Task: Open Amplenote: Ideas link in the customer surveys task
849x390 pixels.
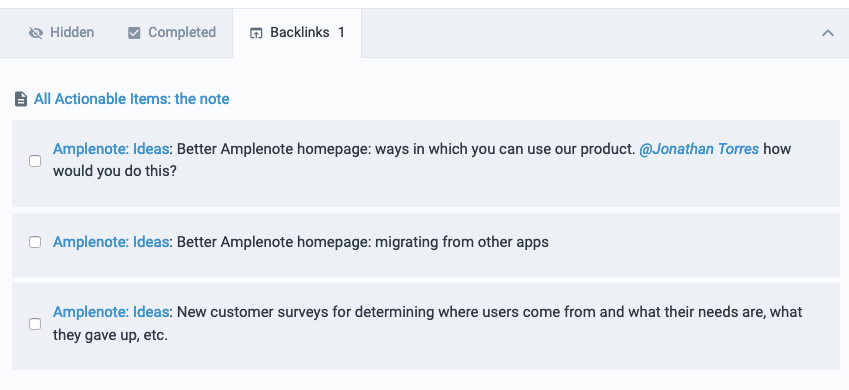Action: [111, 312]
